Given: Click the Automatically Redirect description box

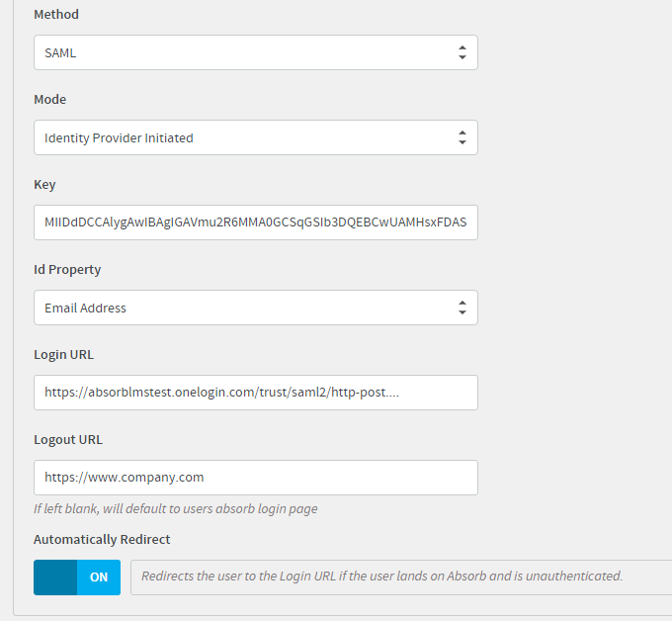Looking at the screenshot, I should [x=401, y=577].
